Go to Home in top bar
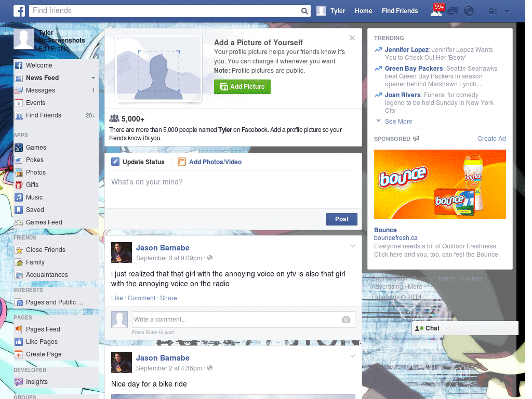 coord(363,11)
